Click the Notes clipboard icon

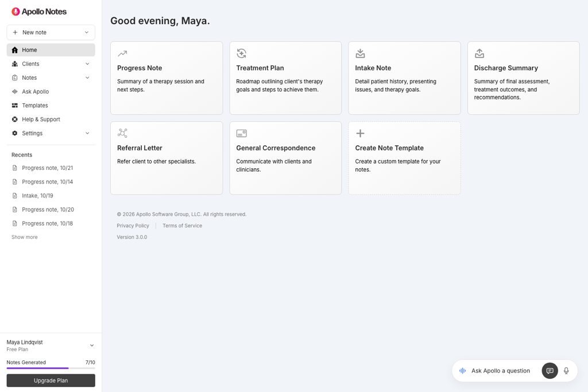[14, 77]
